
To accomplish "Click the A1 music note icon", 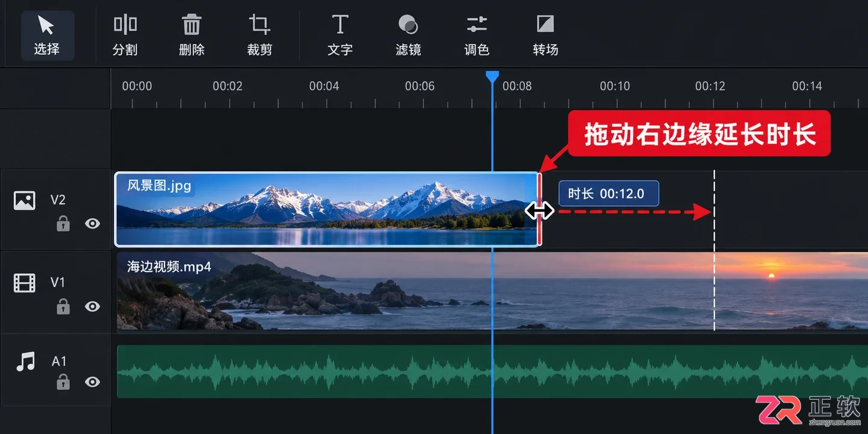I will [25, 361].
